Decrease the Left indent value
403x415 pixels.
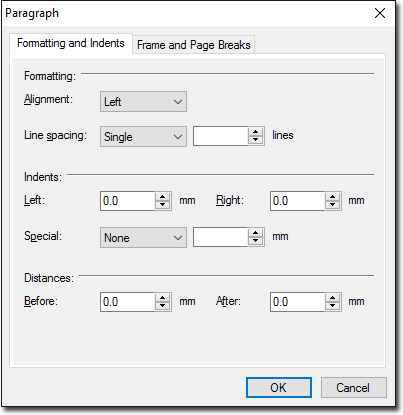tap(163, 205)
